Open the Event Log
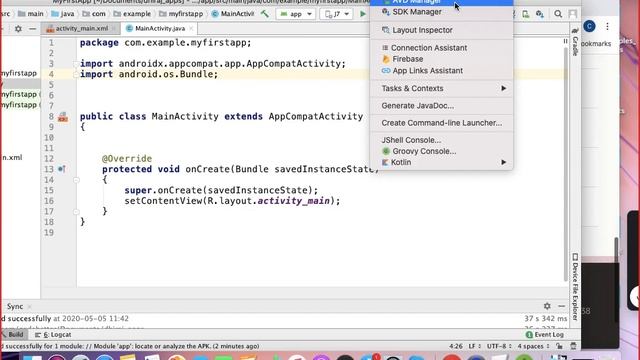Image resolution: width=640 pixels, height=360 pixels. [x=545, y=335]
